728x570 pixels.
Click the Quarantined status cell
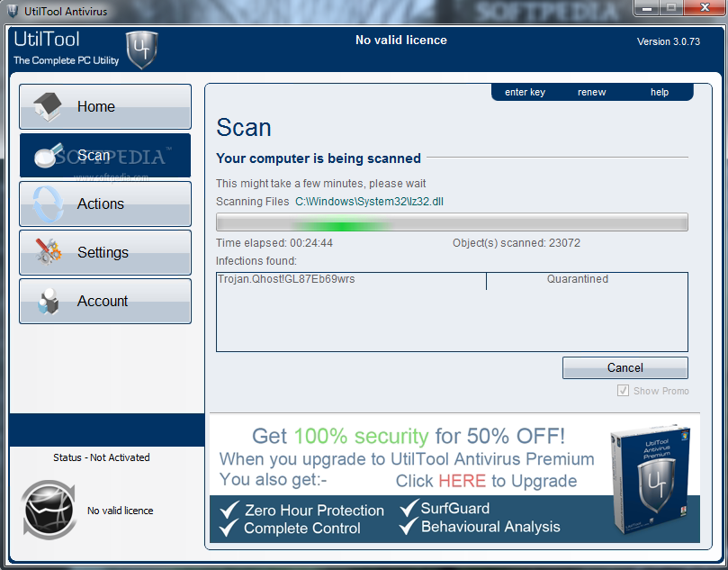pyautogui.click(x=577, y=279)
